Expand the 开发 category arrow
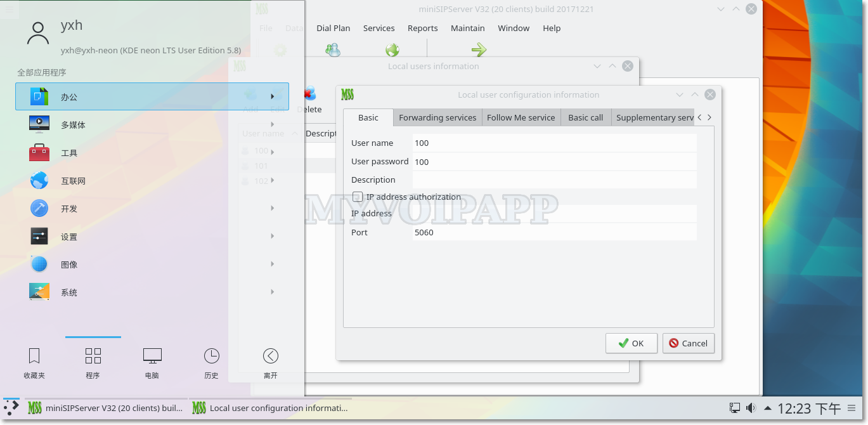This screenshot has height=425, width=868. pyautogui.click(x=273, y=208)
